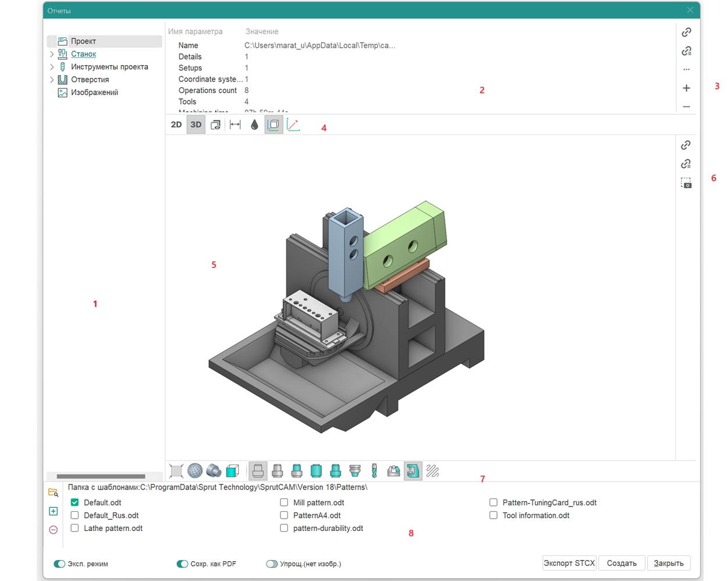Check the Tool information.odt template

click(493, 515)
